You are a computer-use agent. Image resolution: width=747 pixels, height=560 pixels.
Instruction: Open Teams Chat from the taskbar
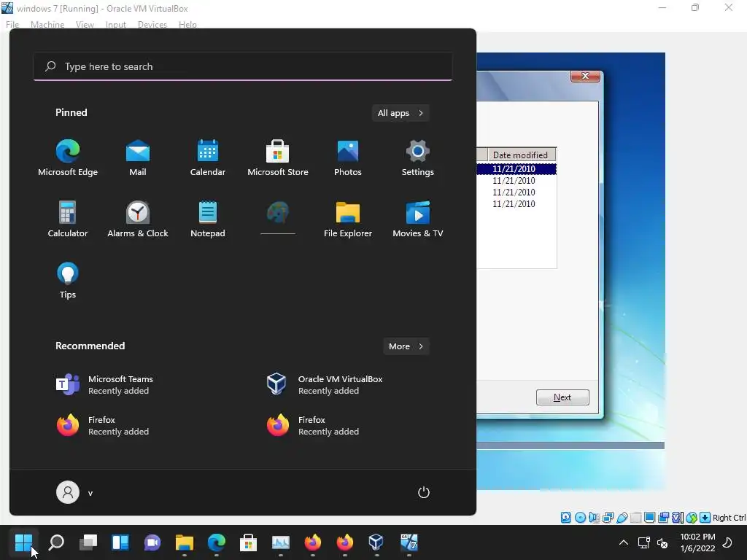(152, 542)
